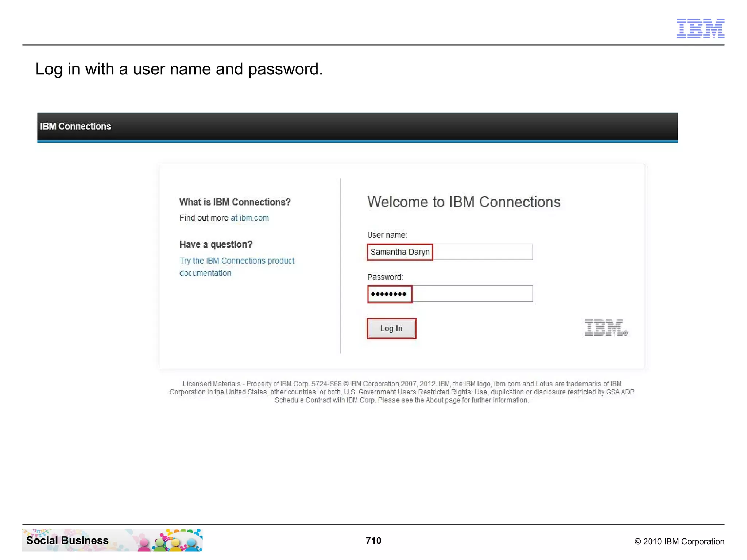Click the 'Log in with a user name and password.' title
The width and height of the screenshot is (747, 560).
[179, 69]
